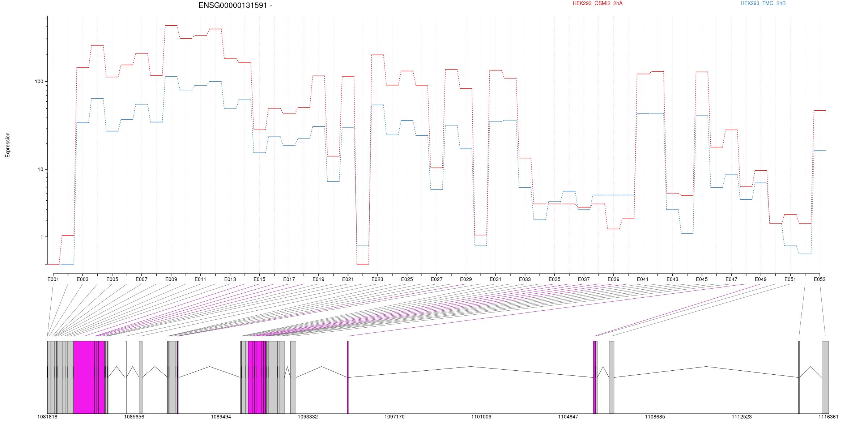Click exon label E003
The image size is (868, 434).
click(82, 279)
